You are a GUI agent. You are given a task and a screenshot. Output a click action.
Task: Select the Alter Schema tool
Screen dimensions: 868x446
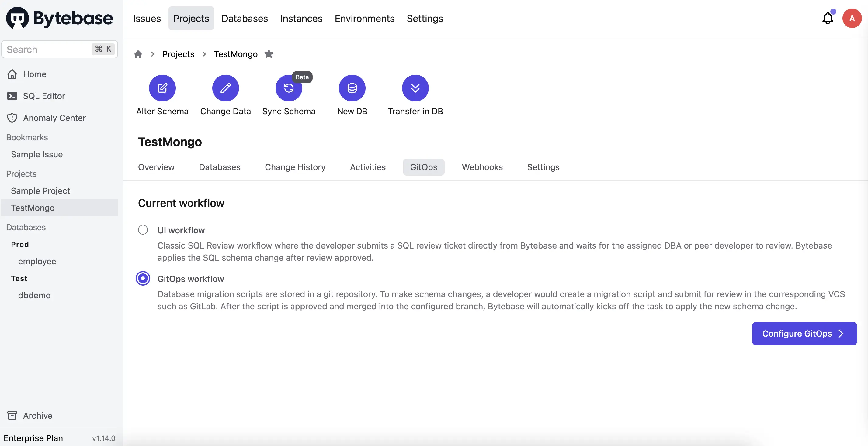[162, 88]
